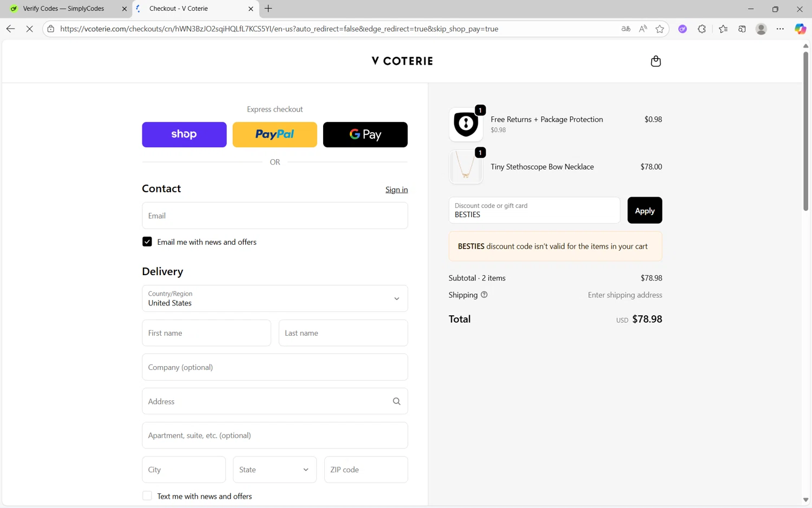812x508 pixels.
Task: Focus the ZIP code field
Action: coord(366,470)
